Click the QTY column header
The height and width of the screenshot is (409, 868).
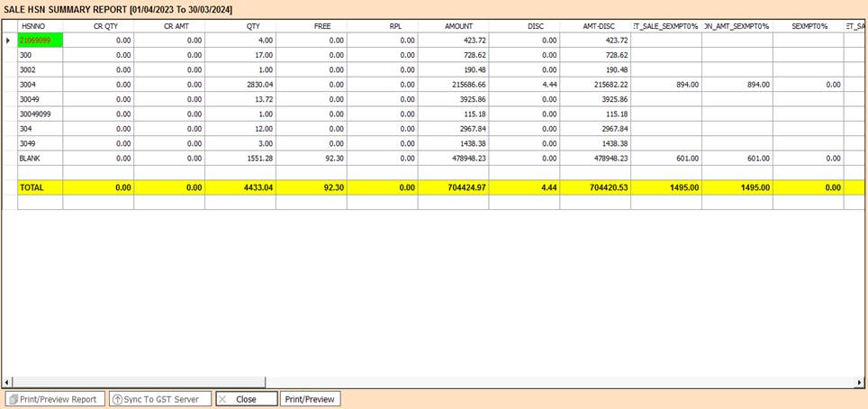pyautogui.click(x=253, y=27)
